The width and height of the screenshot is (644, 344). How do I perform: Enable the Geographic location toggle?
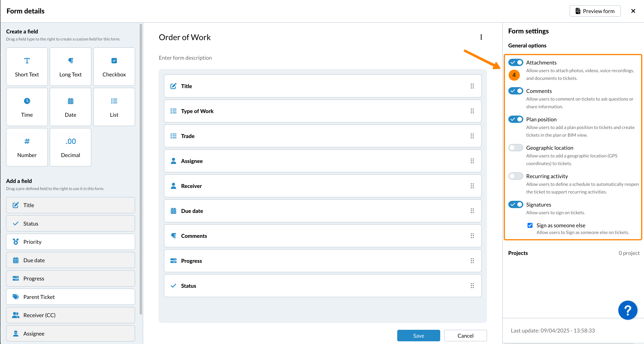(515, 147)
